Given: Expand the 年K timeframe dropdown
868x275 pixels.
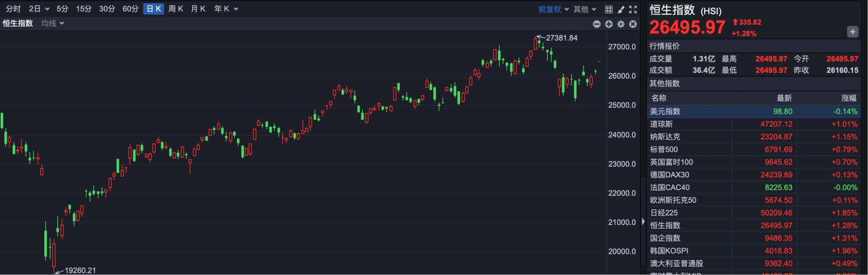Looking at the screenshot, I should point(226,9).
